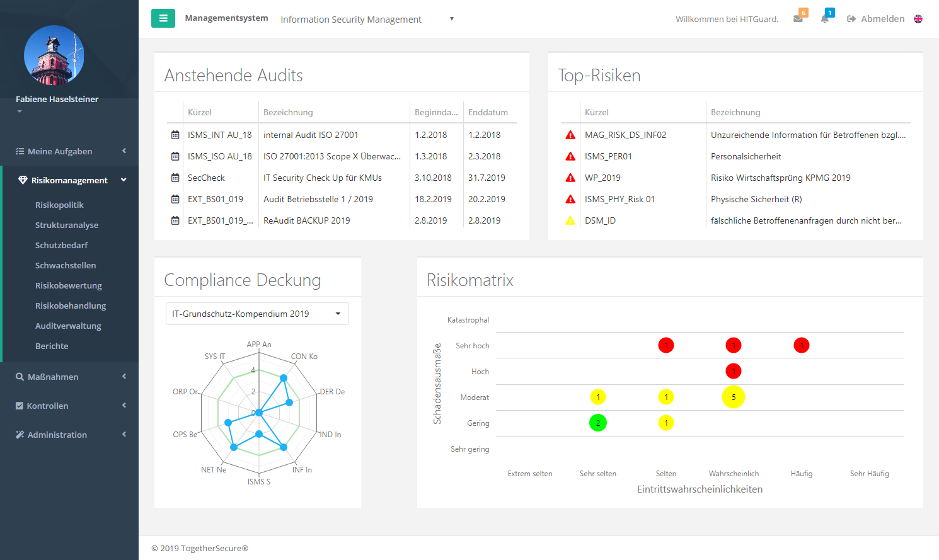Open the notifications bell icon
Viewport: 939px width, 560px height.
coord(824,19)
